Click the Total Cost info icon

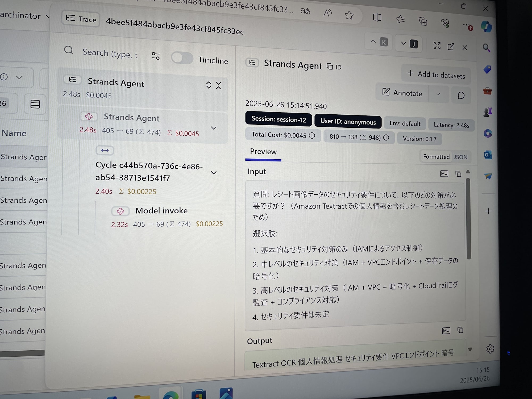click(x=312, y=136)
